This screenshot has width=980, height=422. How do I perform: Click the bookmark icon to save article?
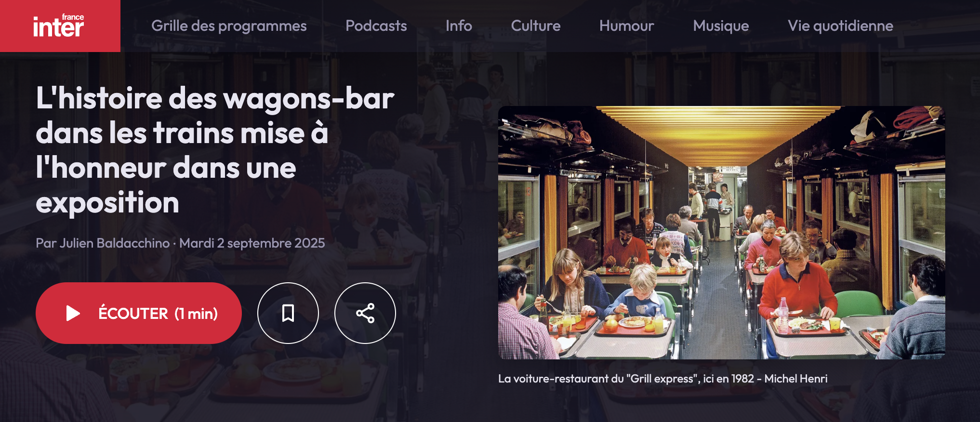(x=288, y=313)
